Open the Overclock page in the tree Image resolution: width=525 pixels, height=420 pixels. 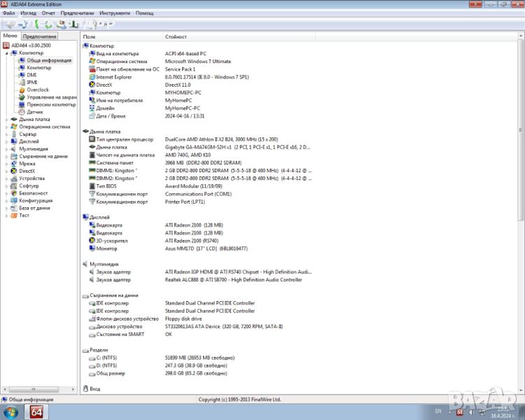tap(38, 90)
